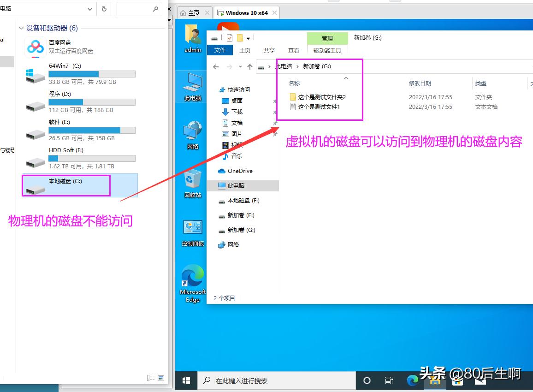Open the 电脑 address dropdown in host explorer
533x392 pixels.
90,9
